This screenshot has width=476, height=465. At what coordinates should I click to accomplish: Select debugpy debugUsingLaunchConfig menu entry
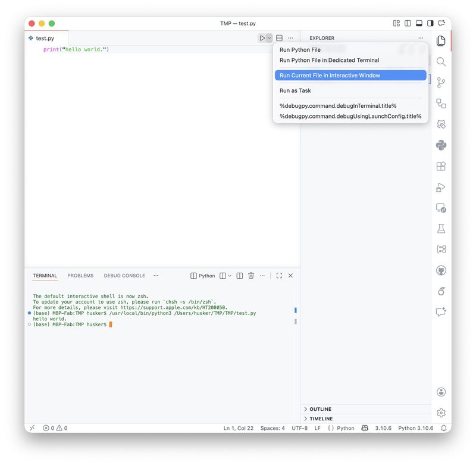[350, 116]
